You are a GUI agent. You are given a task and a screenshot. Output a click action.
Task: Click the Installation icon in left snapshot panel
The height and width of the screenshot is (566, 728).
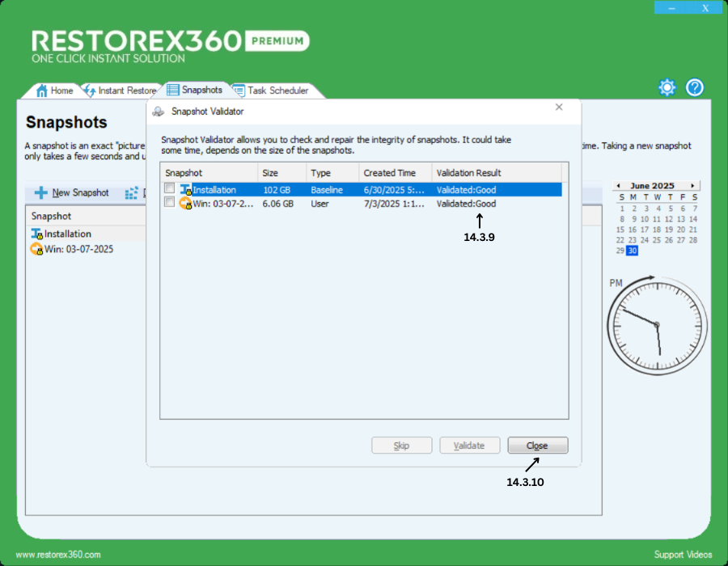click(x=36, y=234)
